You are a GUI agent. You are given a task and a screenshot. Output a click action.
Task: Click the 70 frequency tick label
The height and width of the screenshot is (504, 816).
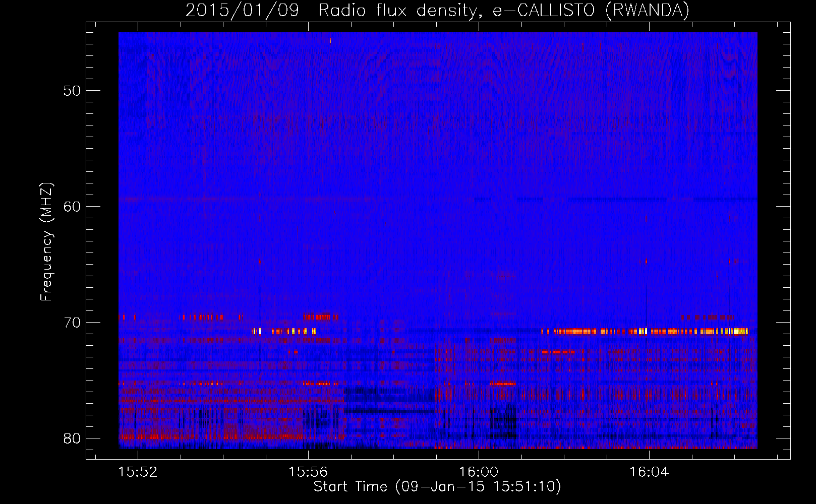(x=71, y=323)
